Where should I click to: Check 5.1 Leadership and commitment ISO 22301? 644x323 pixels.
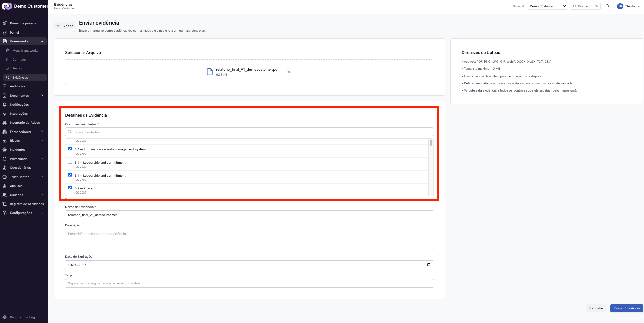pyautogui.click(x=70, y=162)
